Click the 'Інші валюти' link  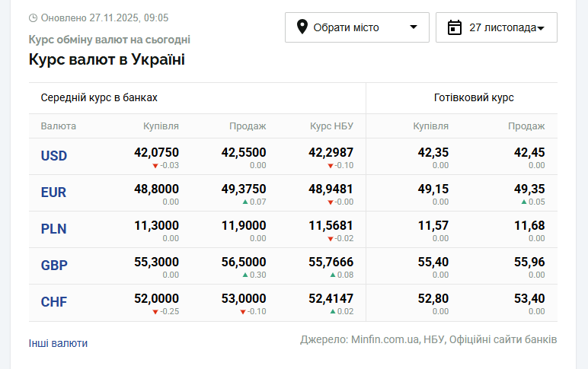click(x=58, y=343)
